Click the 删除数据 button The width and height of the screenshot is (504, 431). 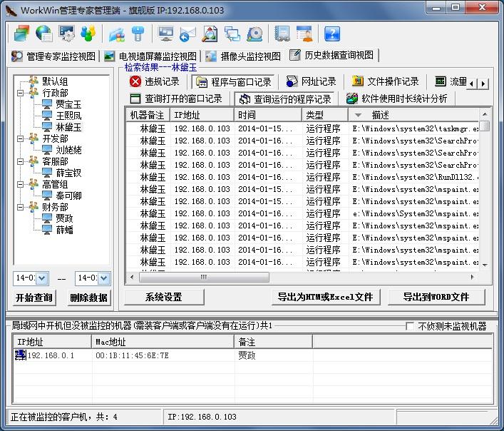pos(88,298)
